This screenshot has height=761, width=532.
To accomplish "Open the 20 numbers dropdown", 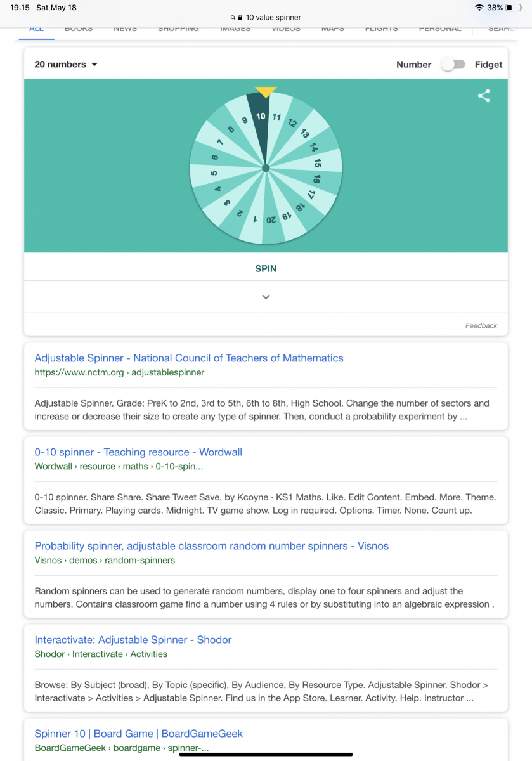I will pos(66,64).
